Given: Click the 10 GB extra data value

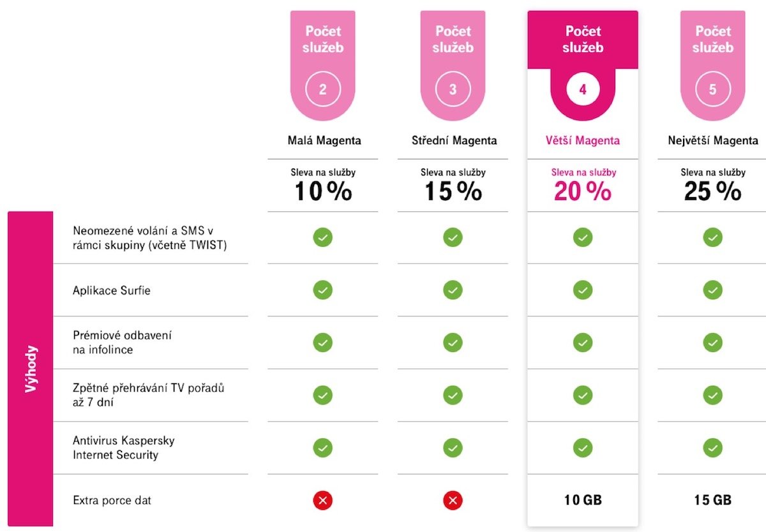Looking at the screenshot, I should (582, 500).
